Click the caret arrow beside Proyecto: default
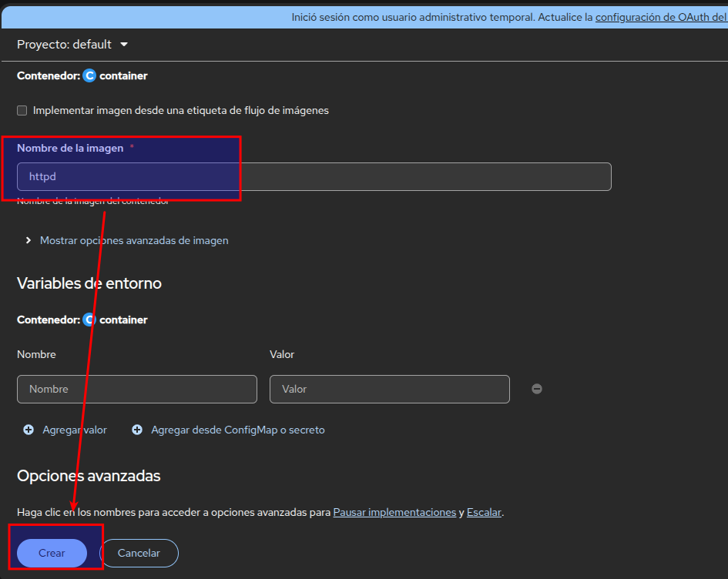 [x=124, y=45]
